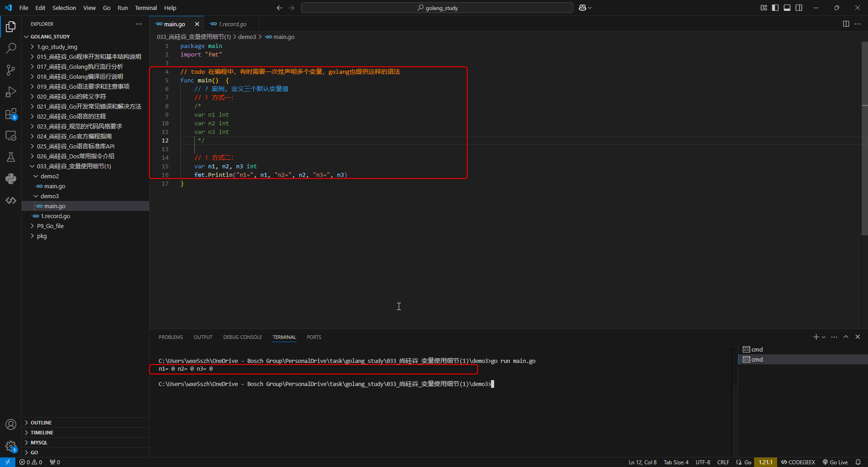
Task: Open the new terminal launch profile dropdown
Action: [x=824, y=337]
